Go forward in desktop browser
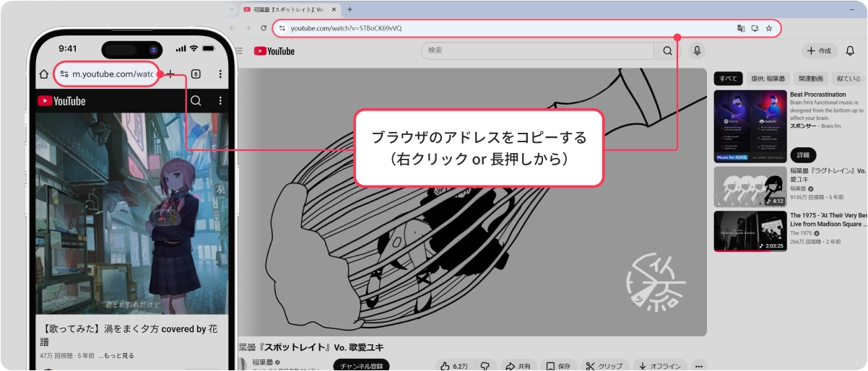Viewport: 868px width, 371px height. click(248, 28)
